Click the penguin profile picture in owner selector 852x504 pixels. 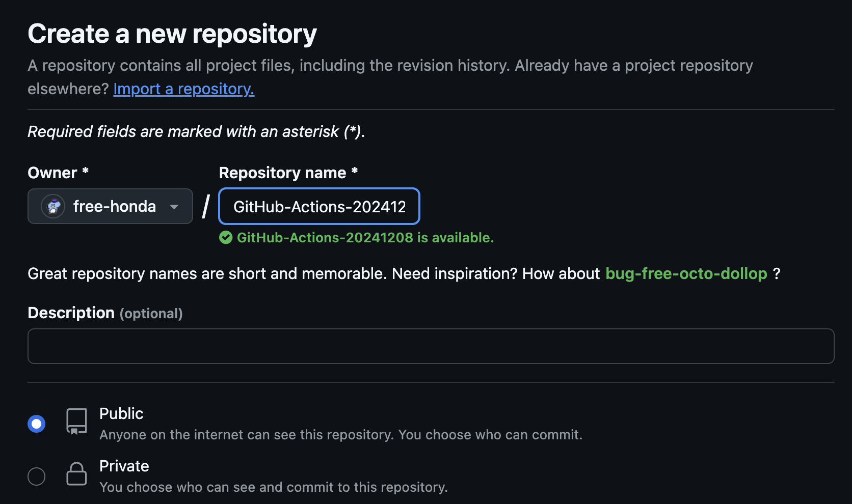coord(53,206)
